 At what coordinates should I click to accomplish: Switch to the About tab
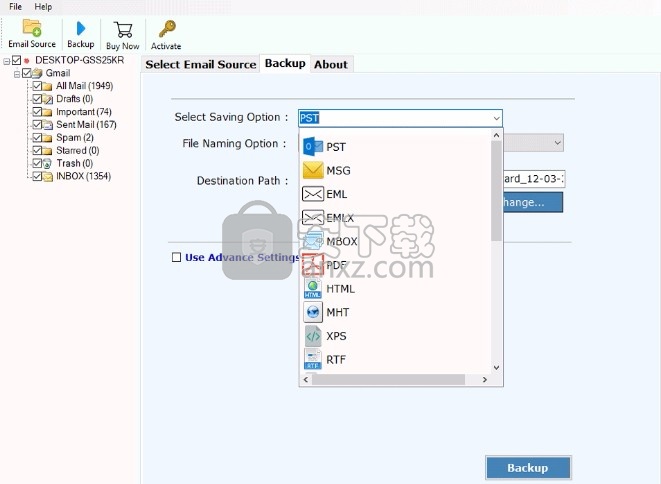[x=331, y=65]
